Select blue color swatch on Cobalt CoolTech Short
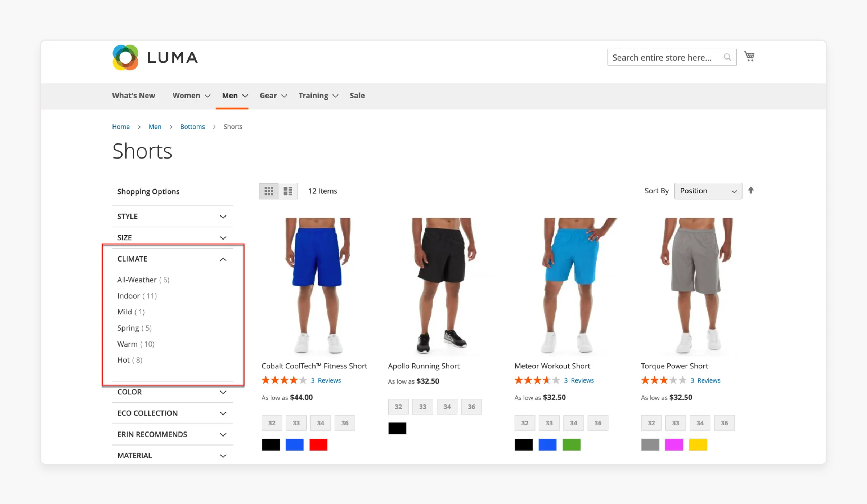The width and height of the screenshot is (867, 504). coord(295,445)
